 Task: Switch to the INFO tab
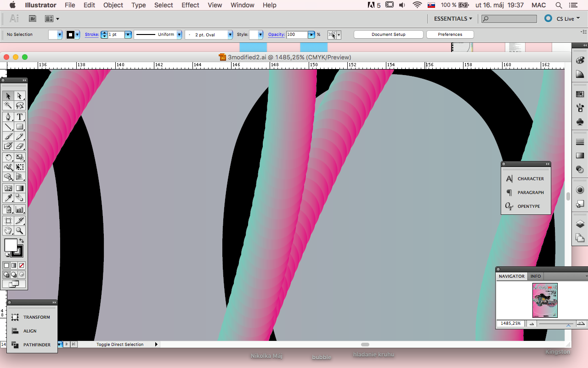pyautogui.click(x=536, y=276)
